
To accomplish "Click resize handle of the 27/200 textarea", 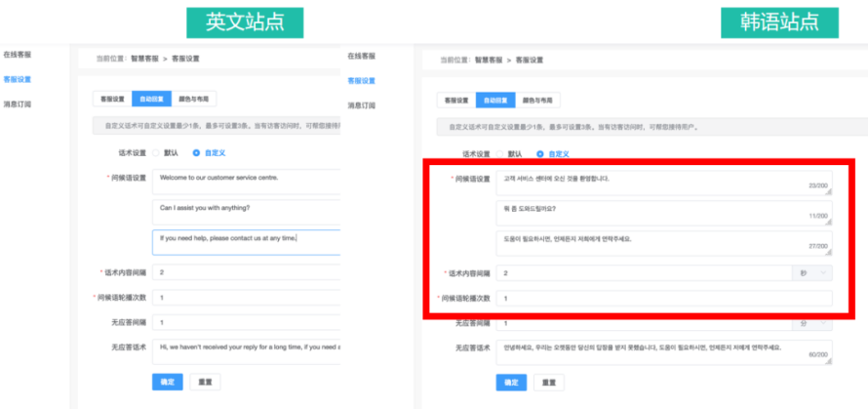I will [x=829, y=253].
